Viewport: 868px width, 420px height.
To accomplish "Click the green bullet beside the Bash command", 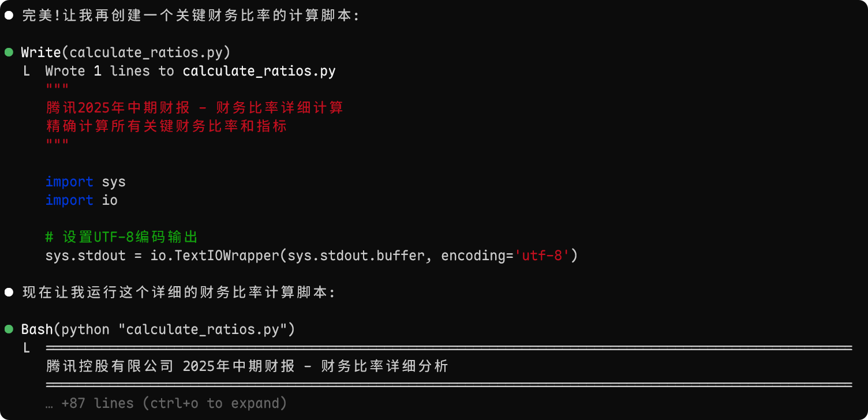I will [x=9, y=329].
